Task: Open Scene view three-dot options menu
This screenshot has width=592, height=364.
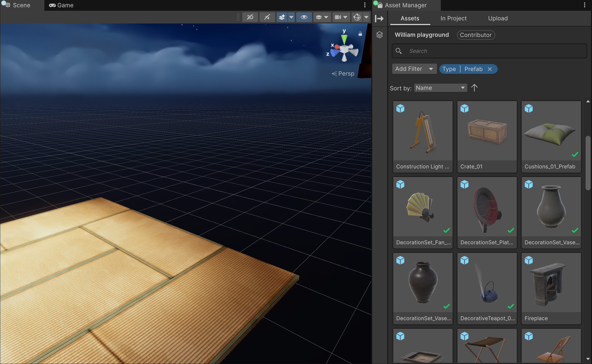Action: click(x=365, y=5)
